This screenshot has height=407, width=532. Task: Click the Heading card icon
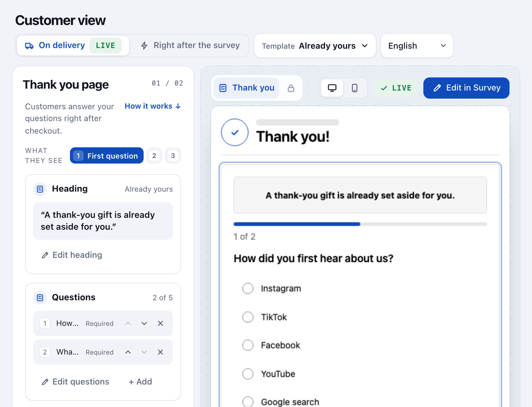[40, 189]
